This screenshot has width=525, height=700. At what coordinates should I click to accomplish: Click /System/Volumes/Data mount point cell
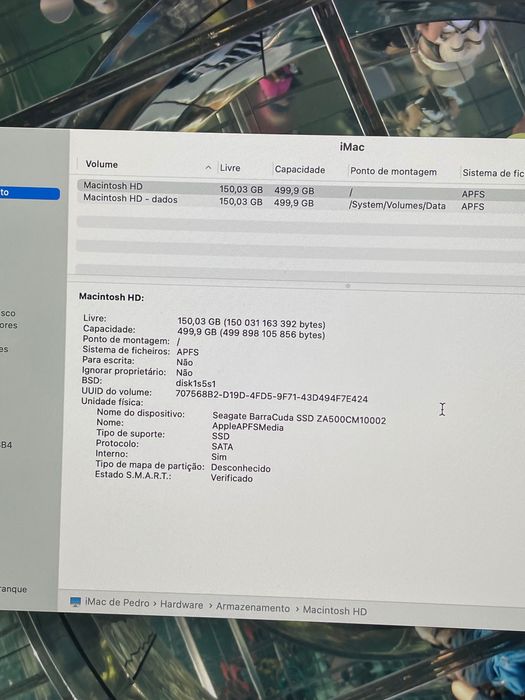tap(397, 205)
